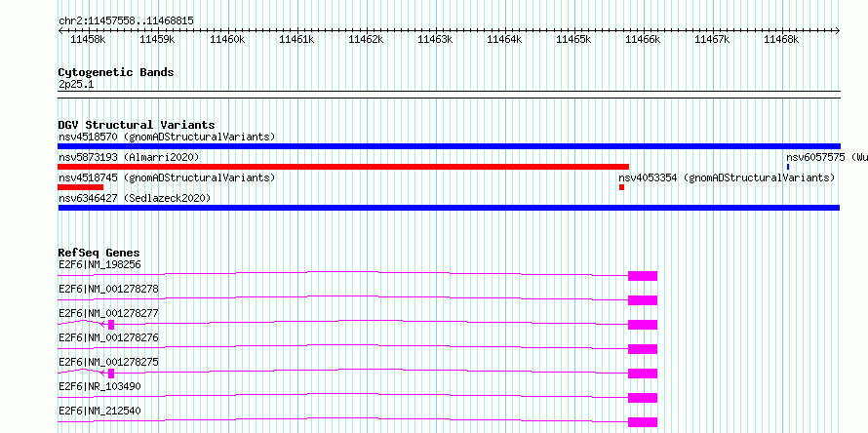Image resolution: width=868 pixels, height=433 pixels.
Task: Open variant nsv4518570 label
Action: (x=167, y=137)
